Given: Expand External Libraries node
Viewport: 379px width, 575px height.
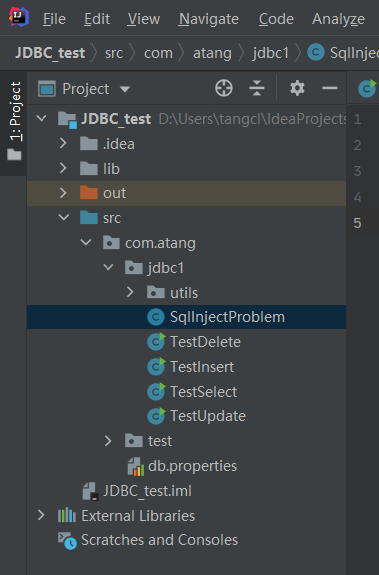Looking at the screenshot, I should pyautogui.click(x=41, y=515).
